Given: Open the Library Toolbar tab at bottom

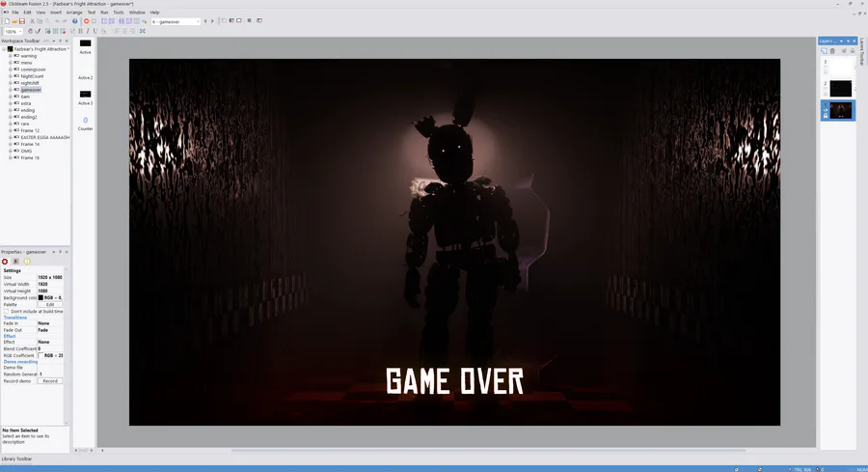Looking at the screenshot, I should click(x=16, y=458).
